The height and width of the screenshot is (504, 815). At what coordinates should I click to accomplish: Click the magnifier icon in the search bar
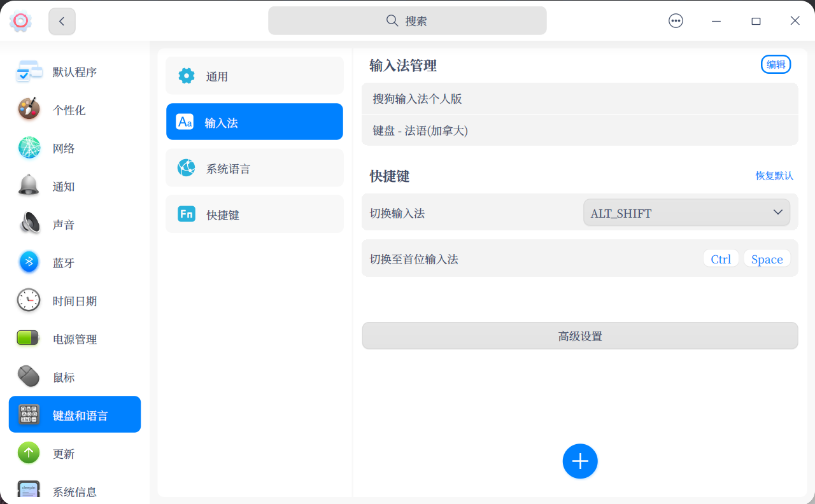pyautogui.click(x=392, y=21)
